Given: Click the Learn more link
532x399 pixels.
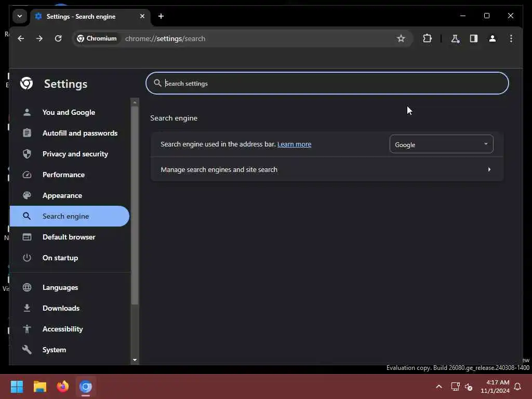Looking at the screenshot, I should point(294,144).
